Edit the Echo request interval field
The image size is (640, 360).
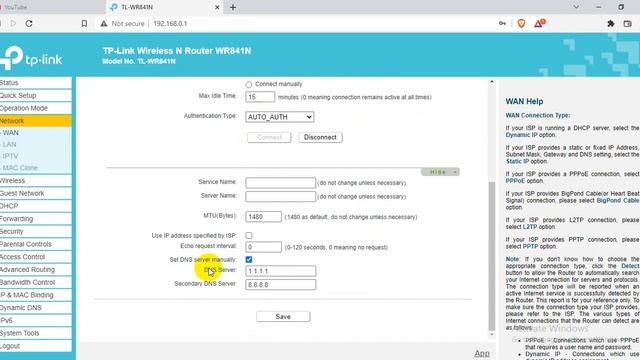click(263, 247)
